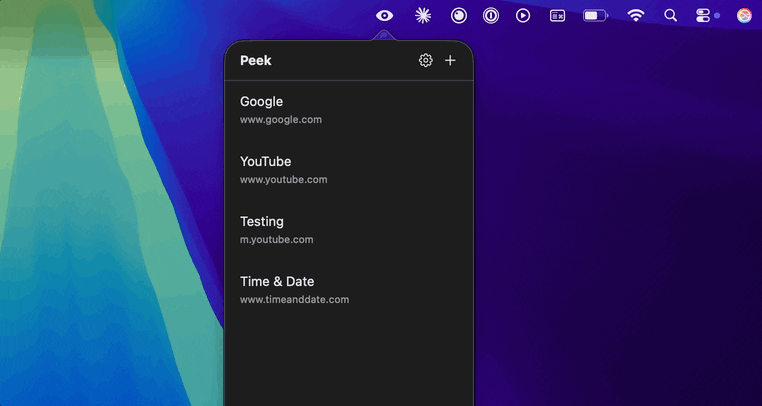Screen dimensions: 762x406
Task: Click the m.youtube.com URL text
Action: [x=277, y=240]
